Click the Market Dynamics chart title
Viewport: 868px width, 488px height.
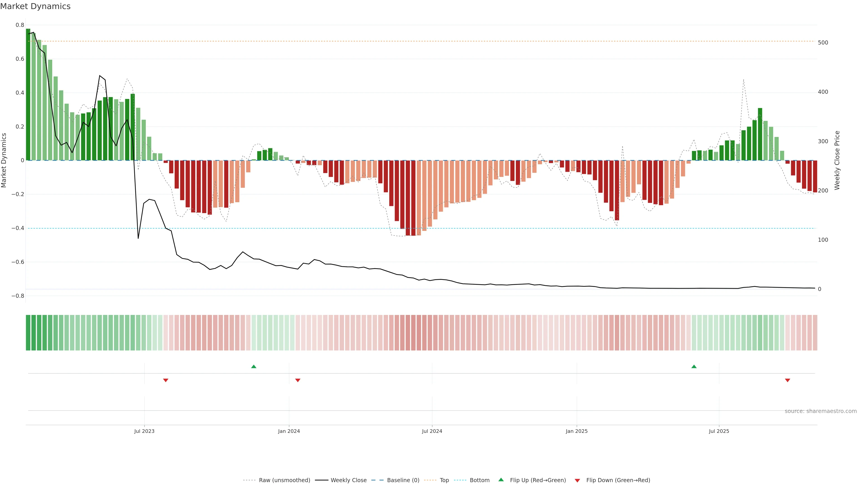point(35,6)
